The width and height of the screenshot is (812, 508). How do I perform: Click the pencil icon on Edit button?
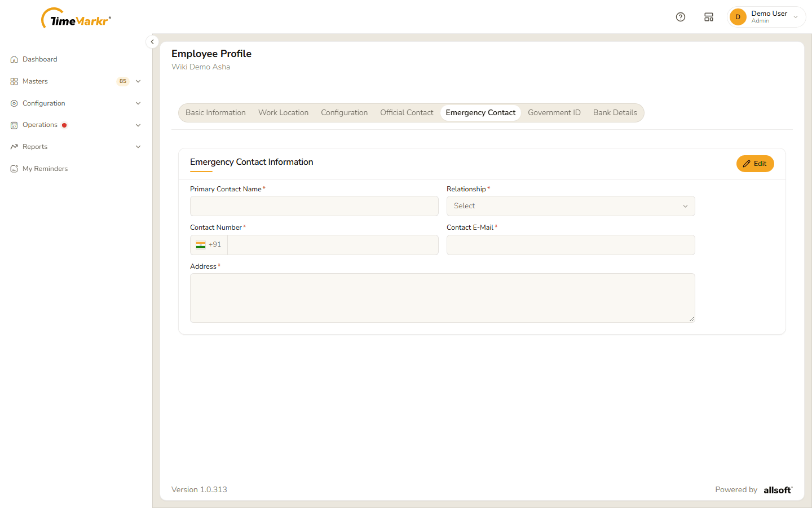747,164
